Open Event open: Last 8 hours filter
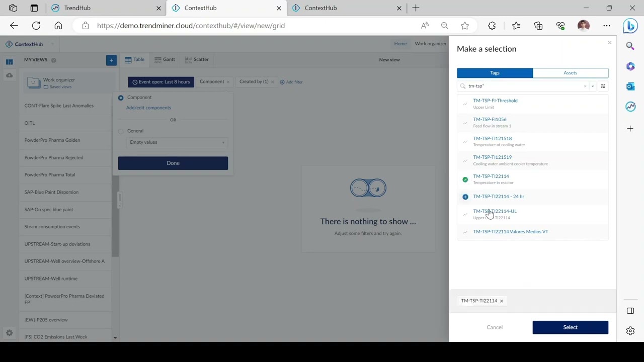 coord(161,82)
